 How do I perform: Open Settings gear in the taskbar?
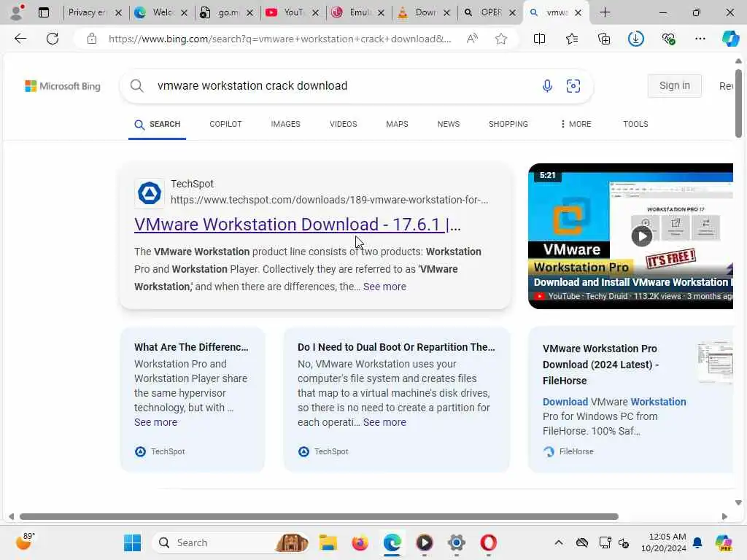pos(456,542)
